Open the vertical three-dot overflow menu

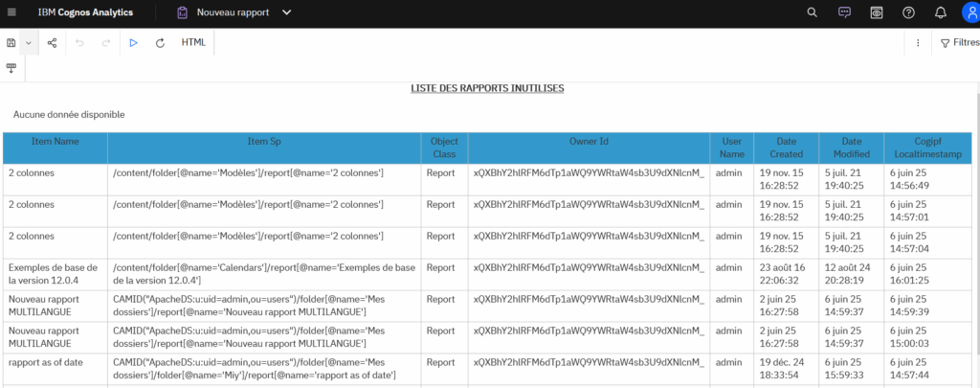click(x=918, y=43)
